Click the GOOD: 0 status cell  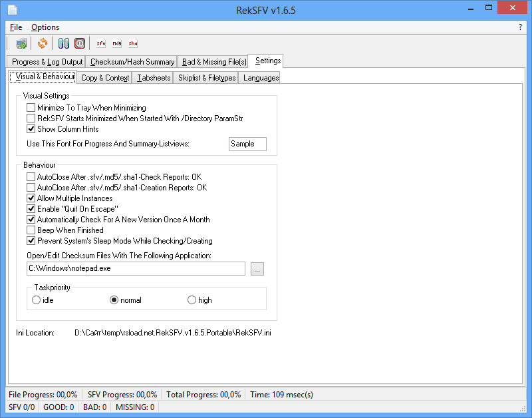(59, 407)
